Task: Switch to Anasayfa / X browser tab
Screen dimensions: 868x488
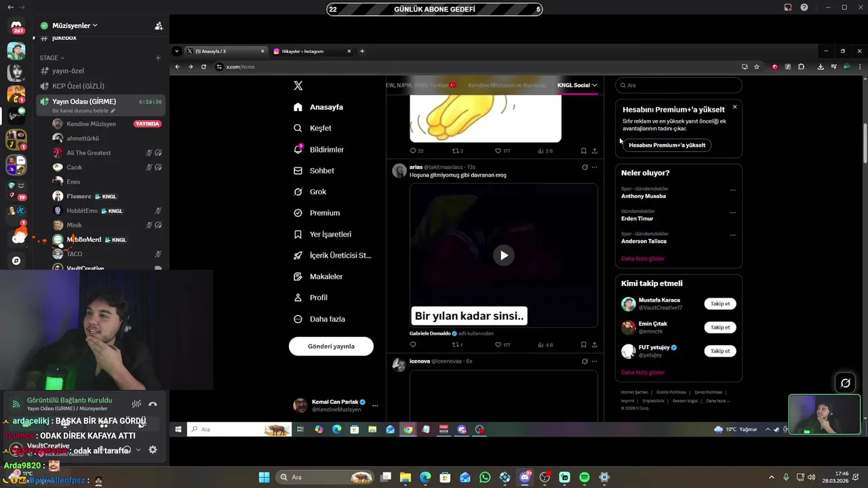Action: tap(226, 51)
